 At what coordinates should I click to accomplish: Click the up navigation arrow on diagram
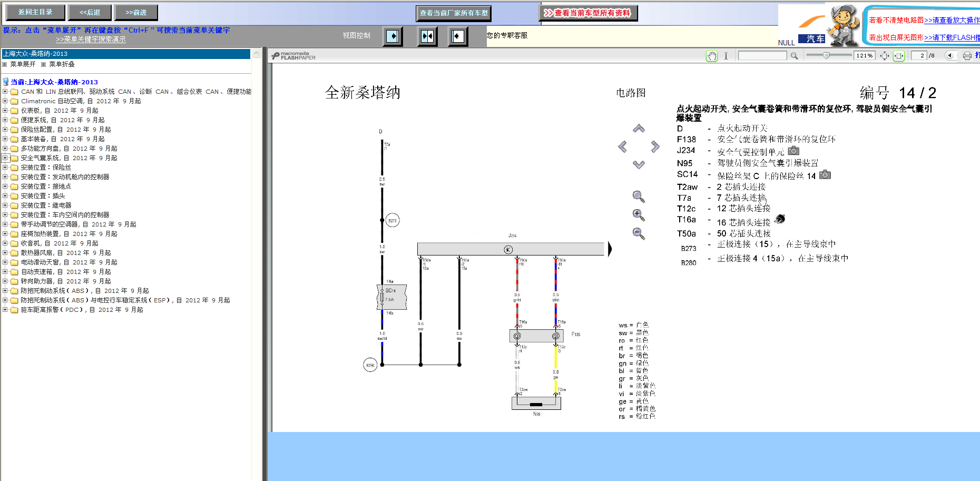(x=639, y=129)
